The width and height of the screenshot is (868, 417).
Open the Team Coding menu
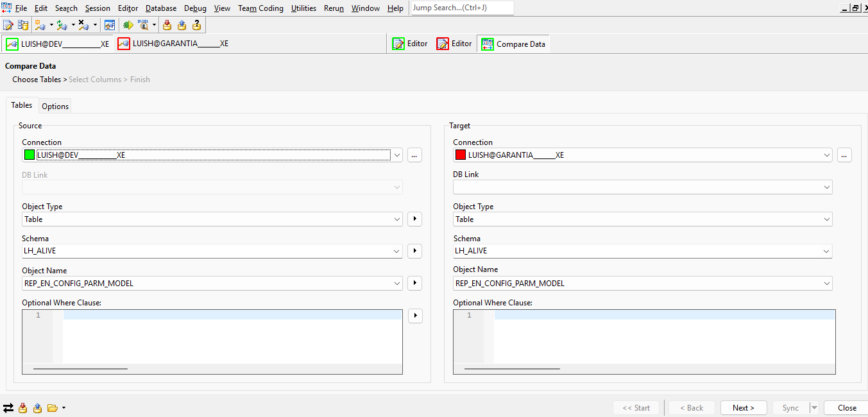coord(260,8)
